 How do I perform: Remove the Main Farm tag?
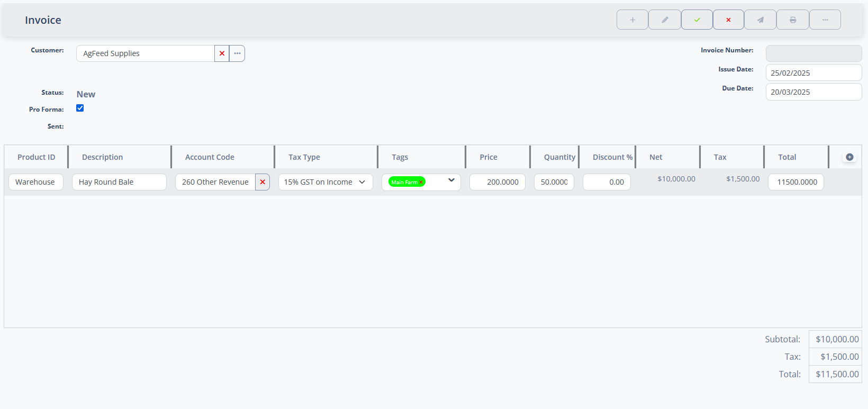[421, 183]
